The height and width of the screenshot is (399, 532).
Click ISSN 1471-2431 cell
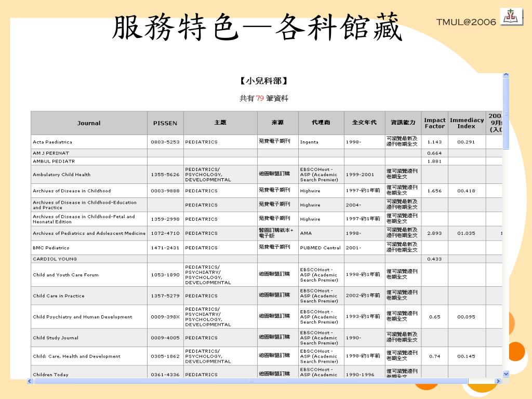click(x=165, y=248)
